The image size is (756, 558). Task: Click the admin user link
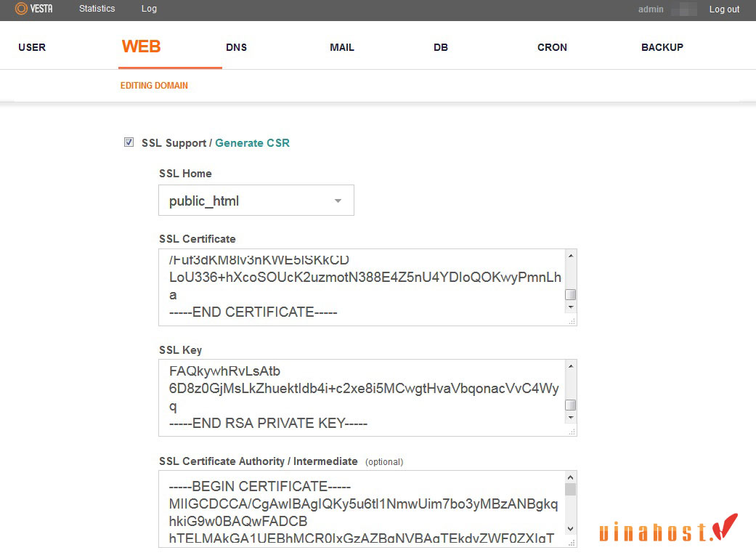651,9
